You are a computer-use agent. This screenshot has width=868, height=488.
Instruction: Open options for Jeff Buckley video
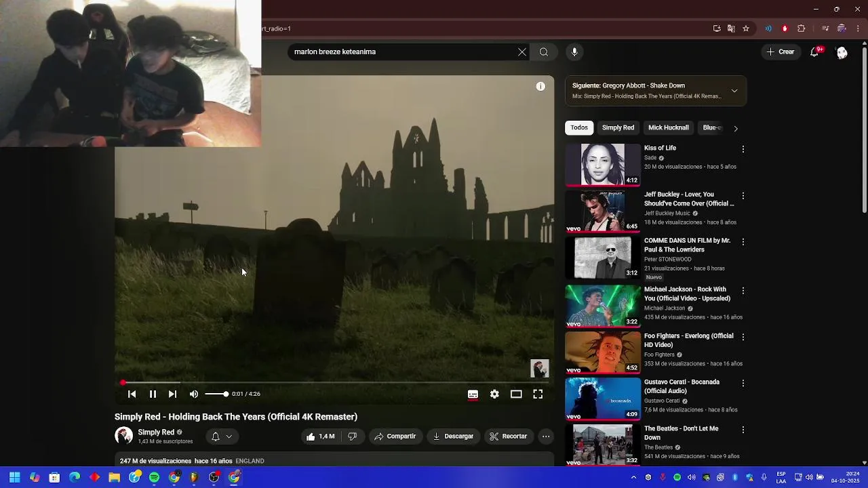point(743,196)
